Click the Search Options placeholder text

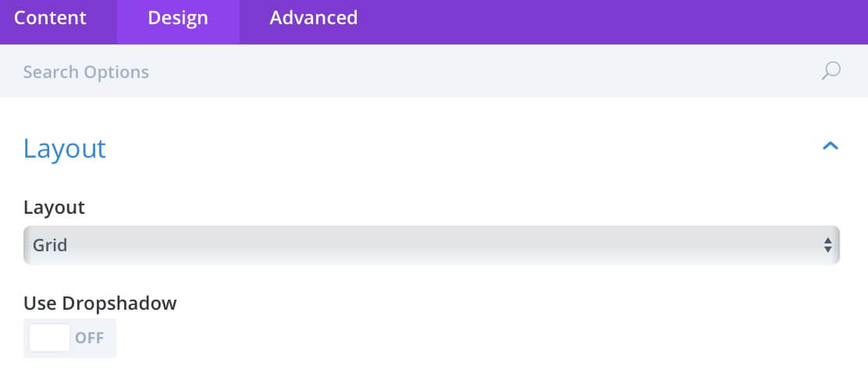[x=86, y=72]
